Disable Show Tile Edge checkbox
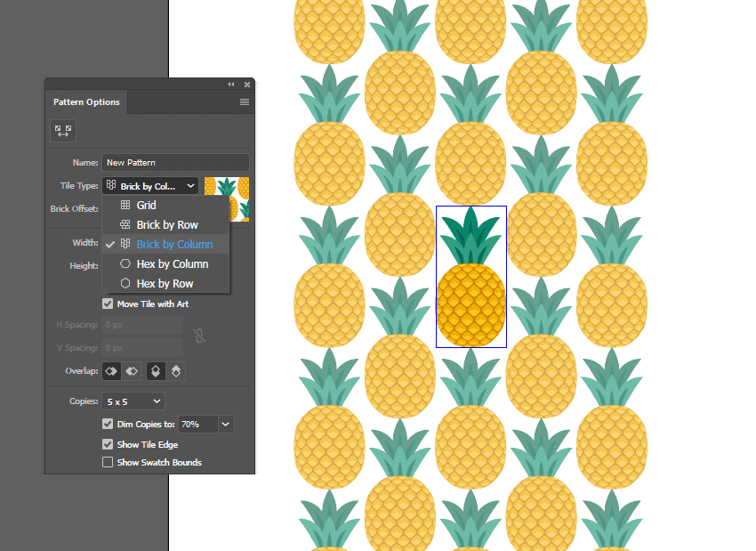756x551 pixels. (x=108, y=444)
